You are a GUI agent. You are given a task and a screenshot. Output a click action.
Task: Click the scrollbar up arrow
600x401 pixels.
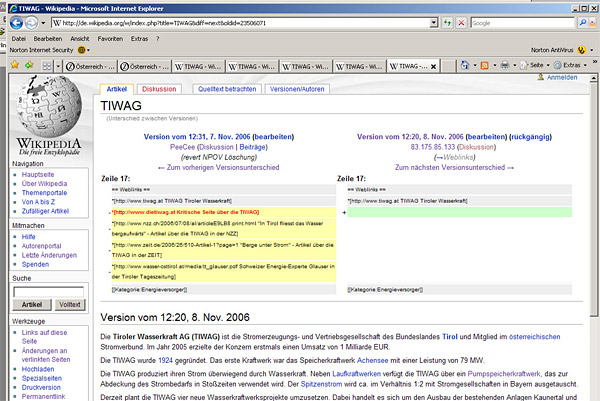click(593, 78)
